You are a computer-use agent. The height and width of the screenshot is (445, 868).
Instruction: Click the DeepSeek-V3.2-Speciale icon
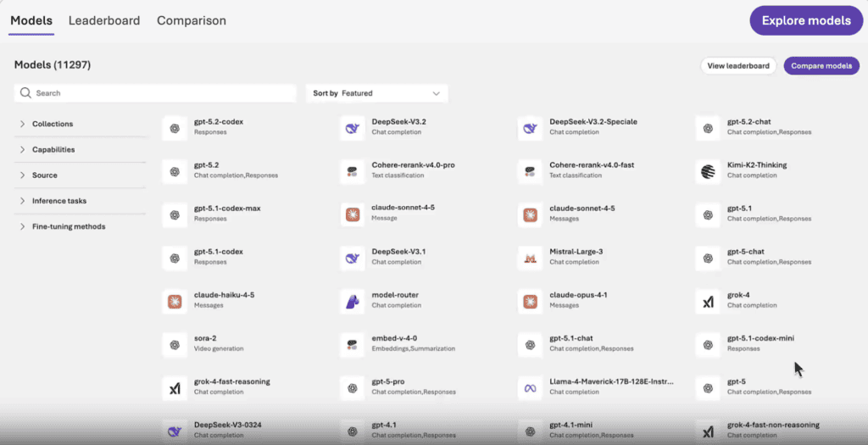tap(530, 128)
